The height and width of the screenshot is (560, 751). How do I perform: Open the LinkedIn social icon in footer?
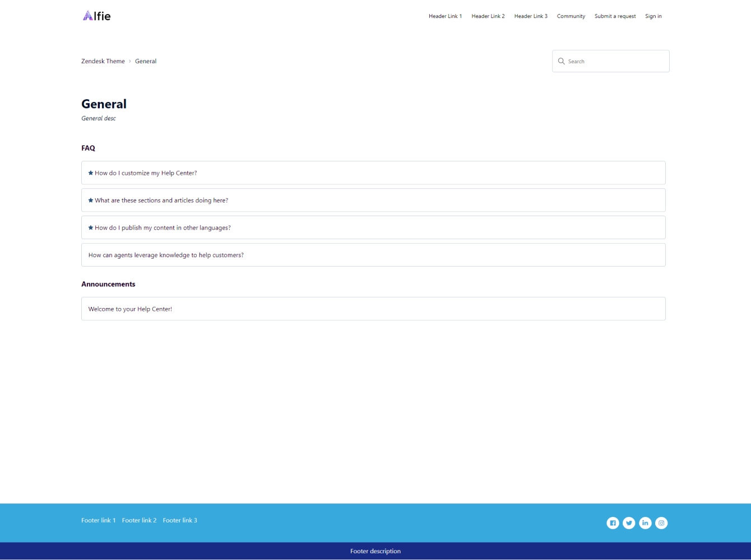(x=645, y=523)
